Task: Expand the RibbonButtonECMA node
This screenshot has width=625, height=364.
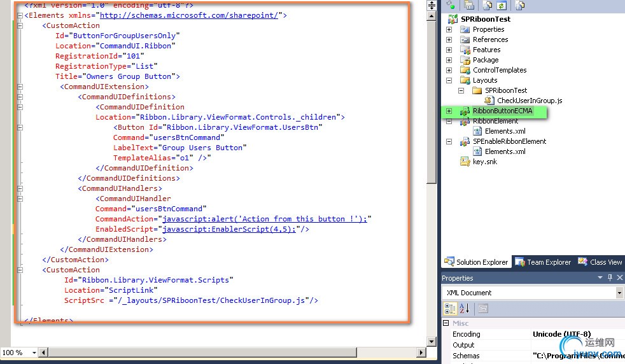Action: point(449,111)
